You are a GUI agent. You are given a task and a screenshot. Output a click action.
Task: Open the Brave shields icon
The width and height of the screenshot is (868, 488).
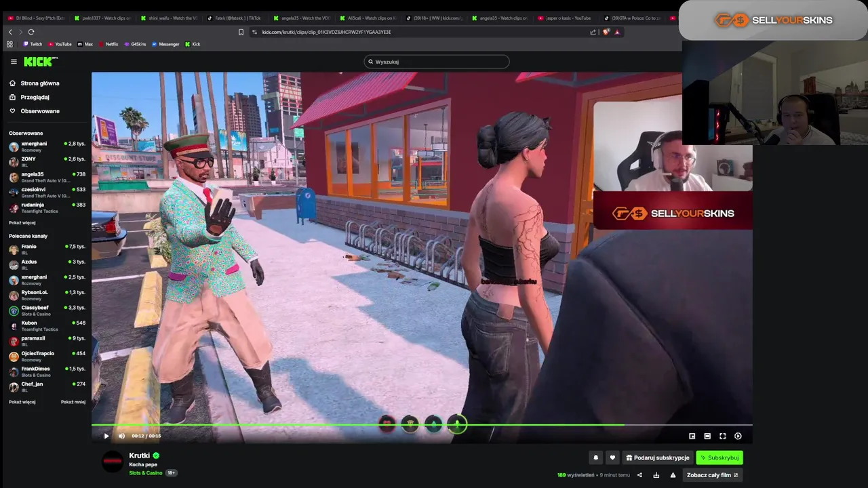pyautogui.click(x=606, y=32)
